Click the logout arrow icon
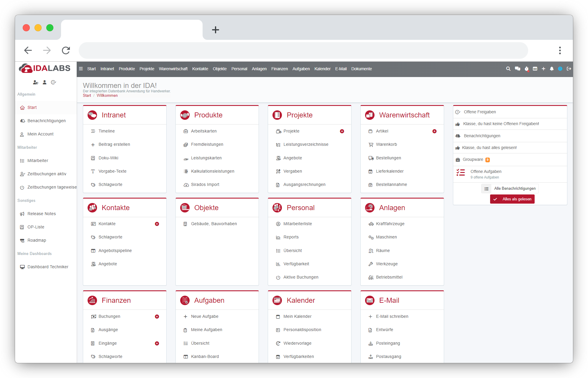 [x=569, y=69]
